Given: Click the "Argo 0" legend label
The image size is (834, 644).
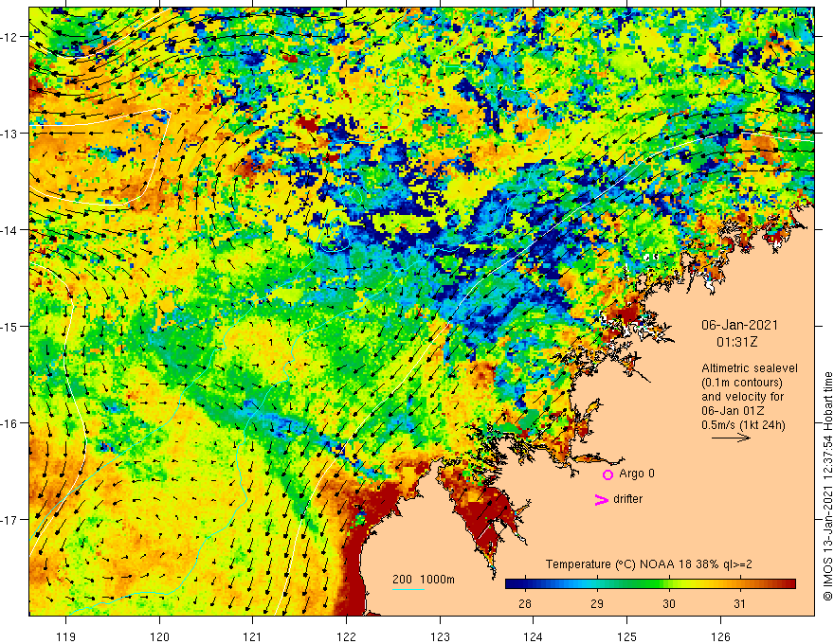Looking at the screenshot, I should (637, 474).
